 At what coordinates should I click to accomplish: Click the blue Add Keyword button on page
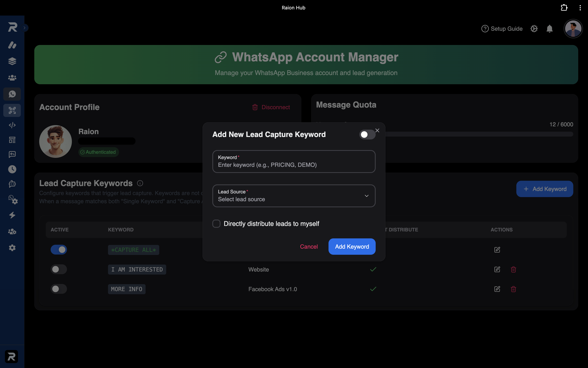(x=545, y=189)
